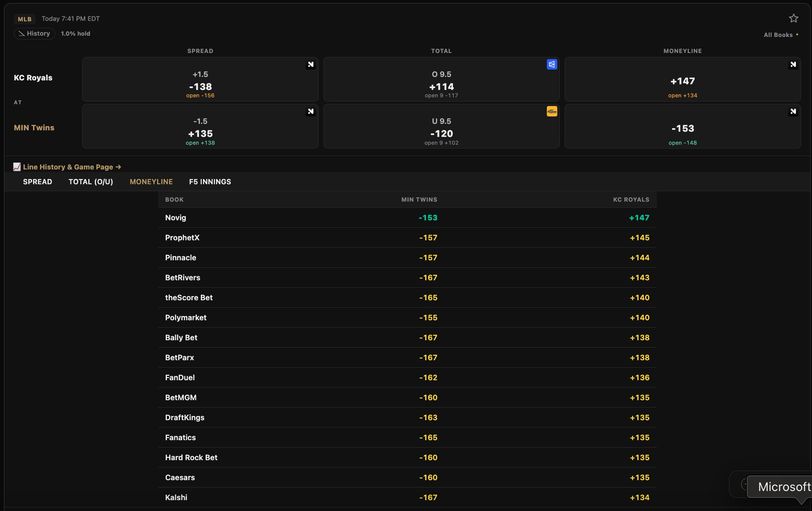Click the theScore Bet book name
Viewport: 812px width, 511px height.
pyautogui.click(x=189, y=298)
